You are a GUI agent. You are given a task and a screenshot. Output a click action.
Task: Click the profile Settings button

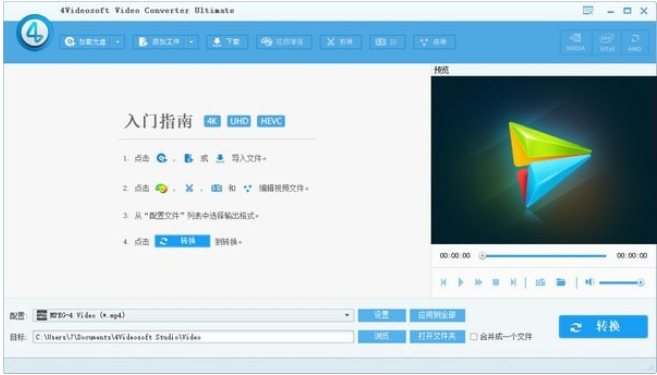pyautogui.click(x=382, y=315)
